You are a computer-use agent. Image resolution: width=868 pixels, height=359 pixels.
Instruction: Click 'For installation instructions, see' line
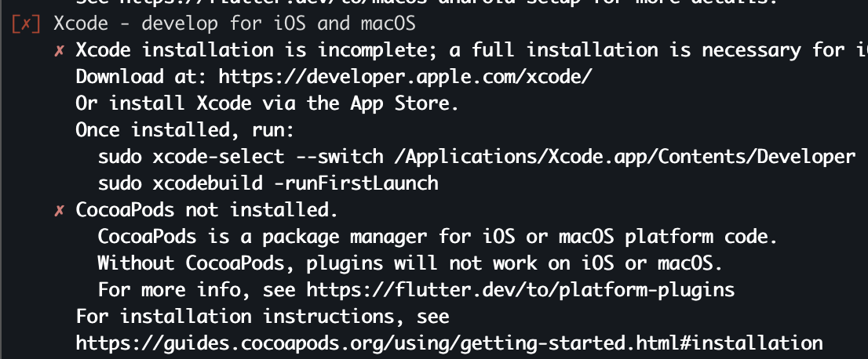262,317
